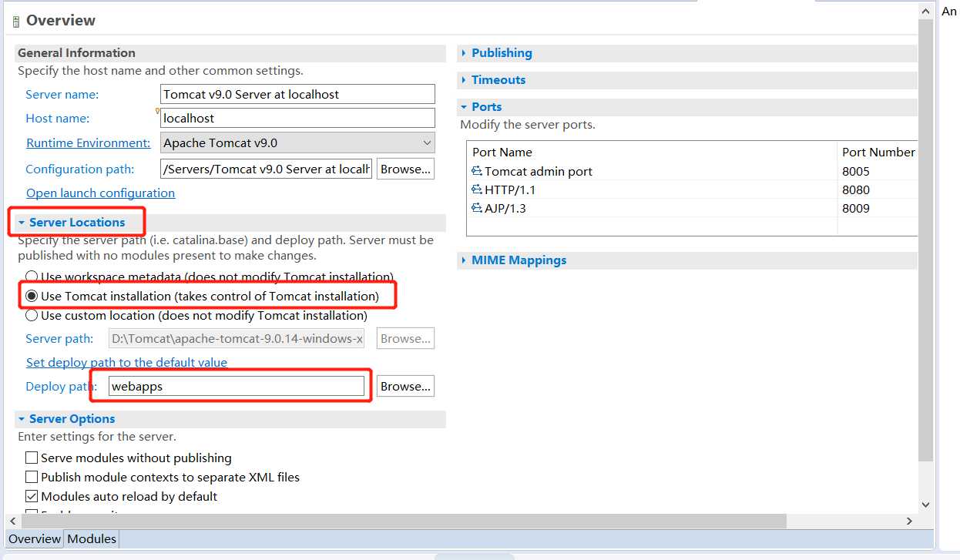
Task: Switch to the Modules tab
Action: [92, 538]
